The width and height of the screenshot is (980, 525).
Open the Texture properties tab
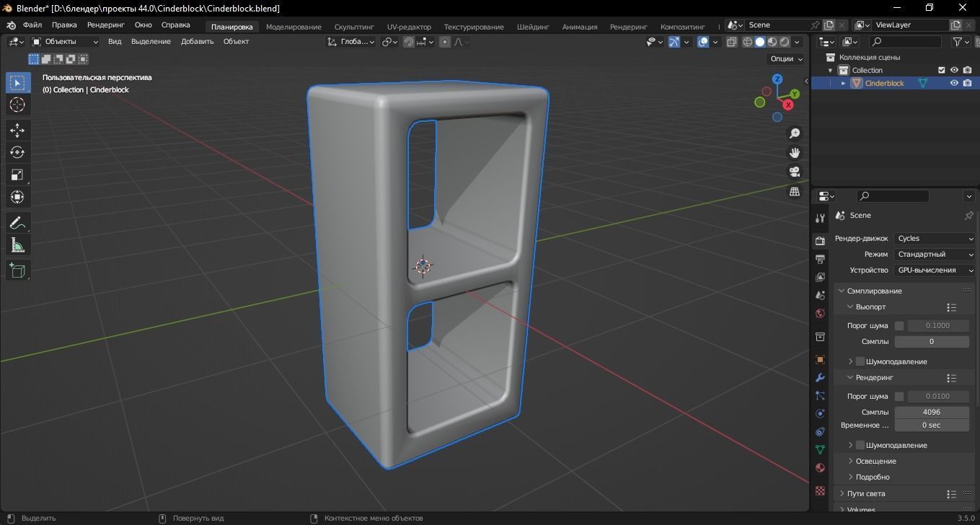(820, 490)
